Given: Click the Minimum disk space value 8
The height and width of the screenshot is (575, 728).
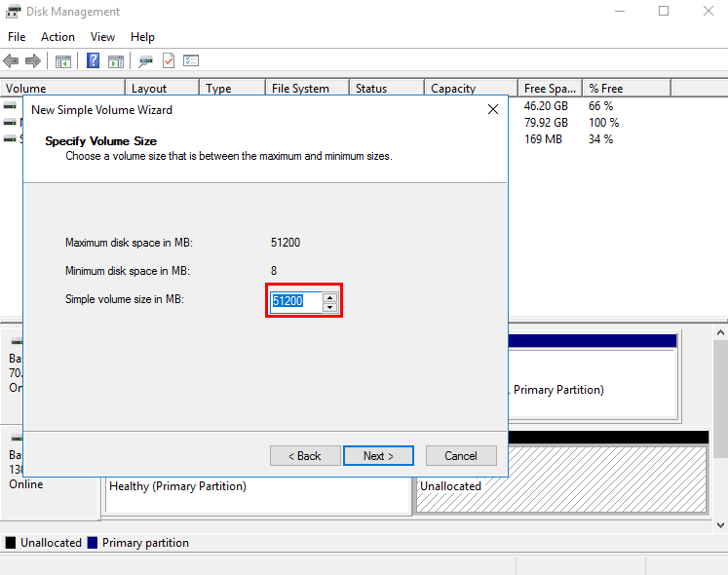Looking at the screenshot, I should point(274,271).
